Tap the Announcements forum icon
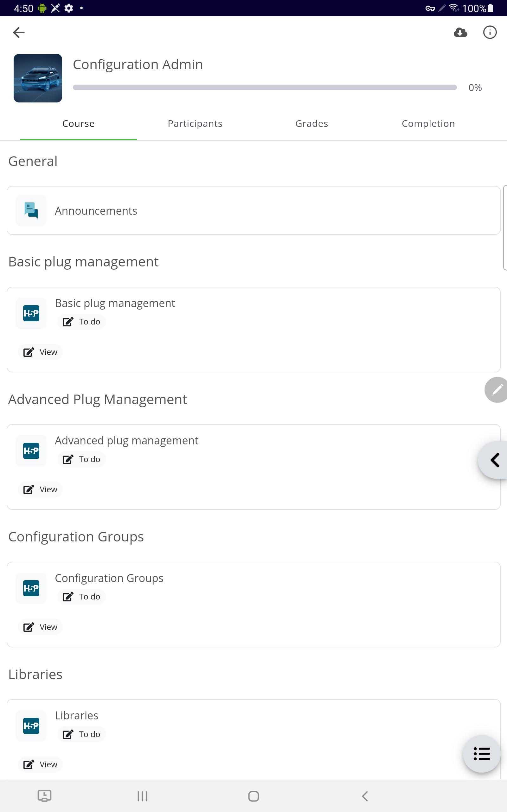Screen dimensions: 507x812 click(31, 210)
